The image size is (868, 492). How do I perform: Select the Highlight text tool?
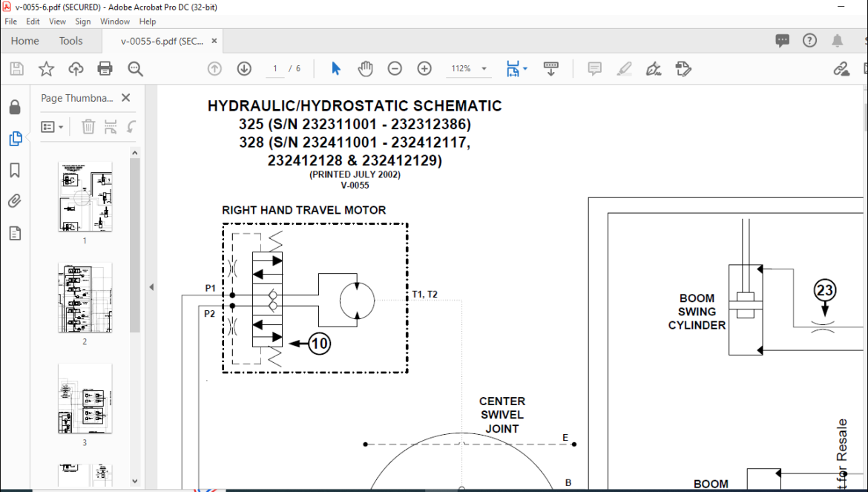tap(624, 68)
